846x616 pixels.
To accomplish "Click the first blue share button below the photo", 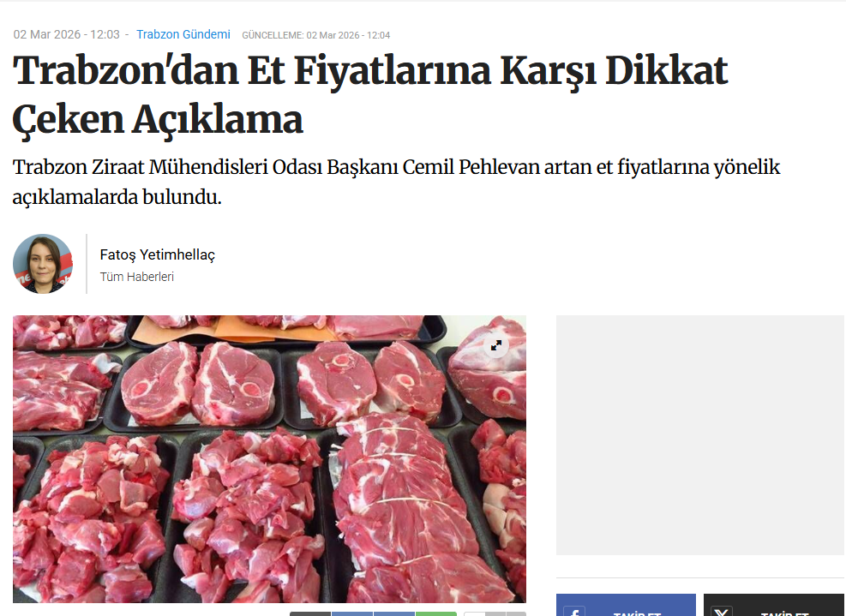I will pos(351,613).
